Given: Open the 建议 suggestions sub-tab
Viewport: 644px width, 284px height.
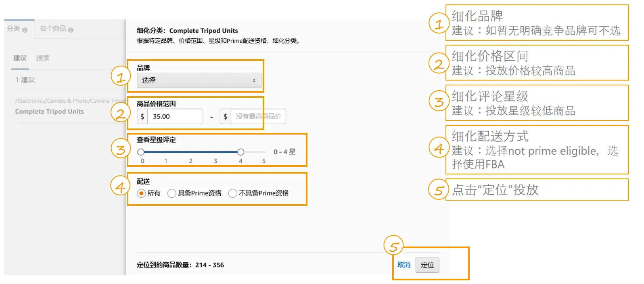Looking at the screenshot, I should click(x=20, y=58).
